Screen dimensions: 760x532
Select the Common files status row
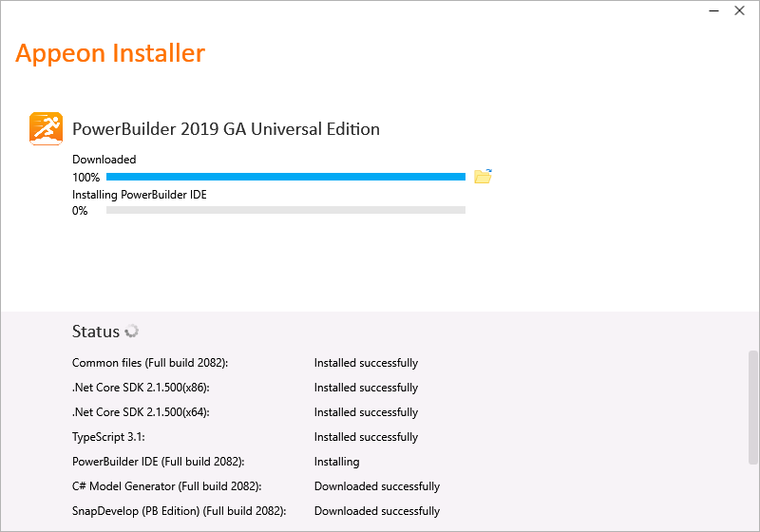click(x=150, y=363)
